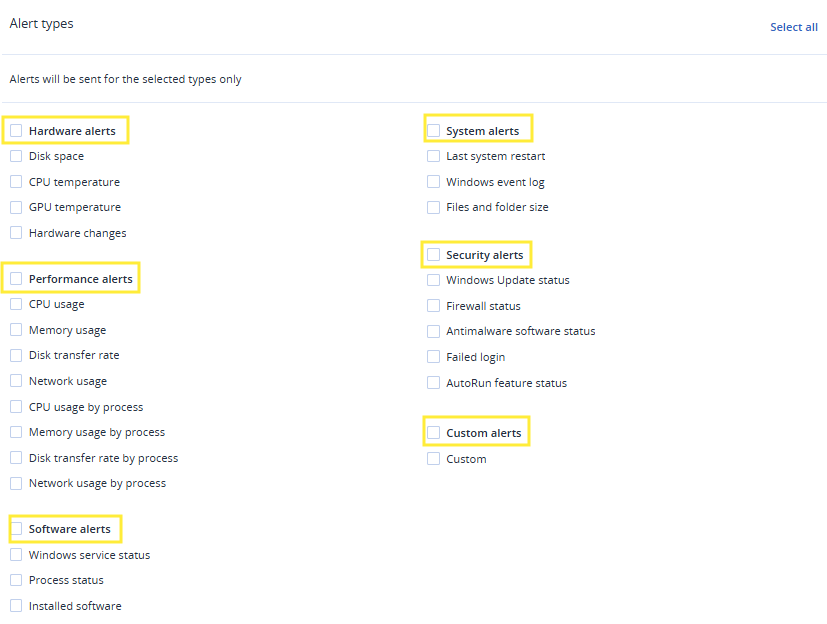The width and height of the screenshot is (827, 624).
Task: Tick Antimalware software status checkbox
Action: (x=434, y=331)
